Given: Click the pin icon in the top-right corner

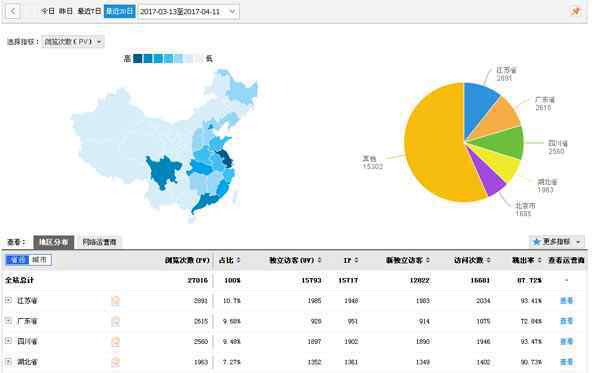Looking at the screenshot, I should (x=576, y=11).
